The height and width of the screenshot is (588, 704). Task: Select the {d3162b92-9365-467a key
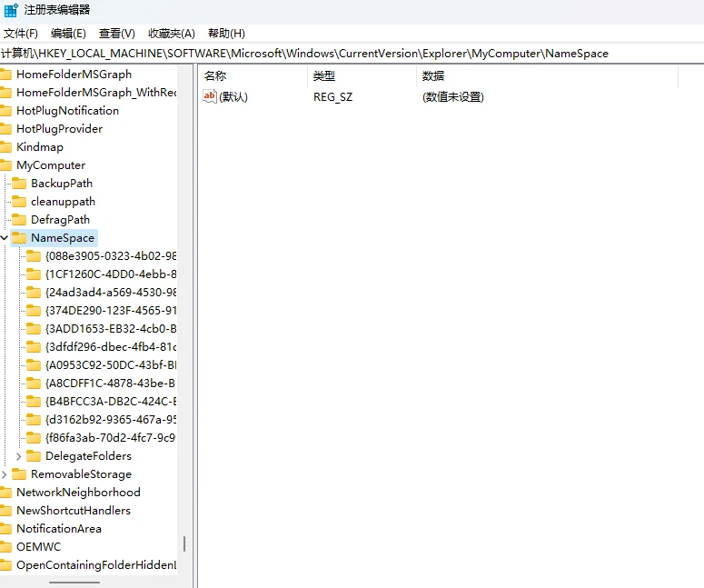(x=111, y=420)
